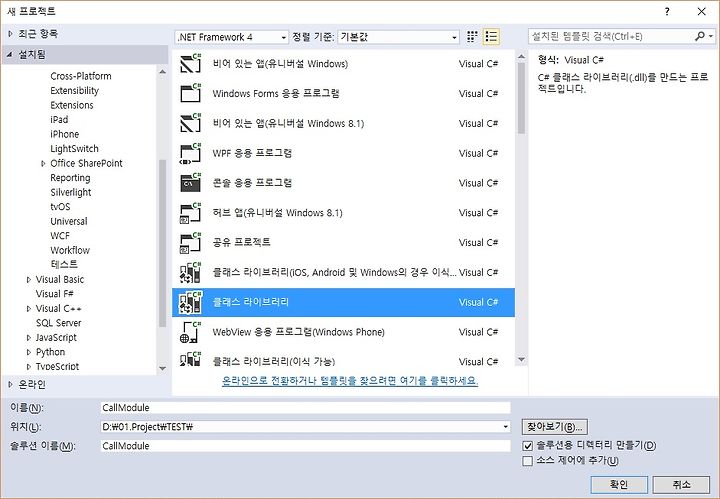
Task: Open the help question mark button
Action: (x=667, y=11)
